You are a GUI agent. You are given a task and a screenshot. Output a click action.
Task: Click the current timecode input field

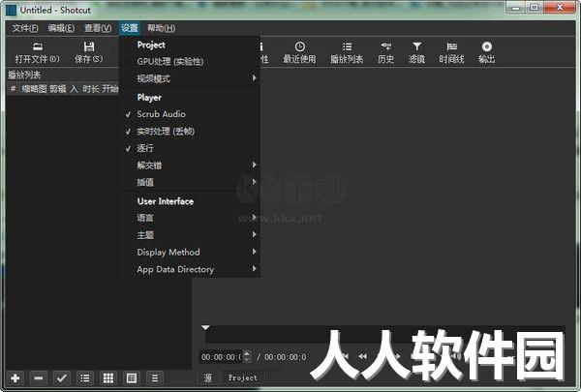222,357
